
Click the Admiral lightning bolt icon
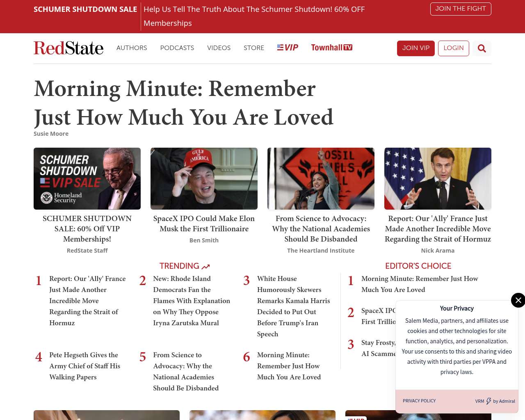coord(488,401)
